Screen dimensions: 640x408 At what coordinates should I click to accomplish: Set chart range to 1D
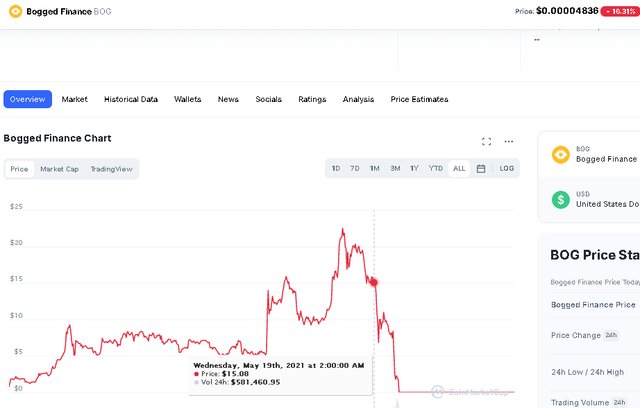point(336,169)
